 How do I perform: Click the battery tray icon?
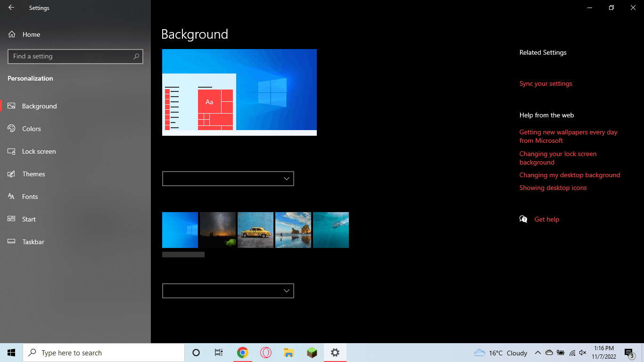[561, 353]
